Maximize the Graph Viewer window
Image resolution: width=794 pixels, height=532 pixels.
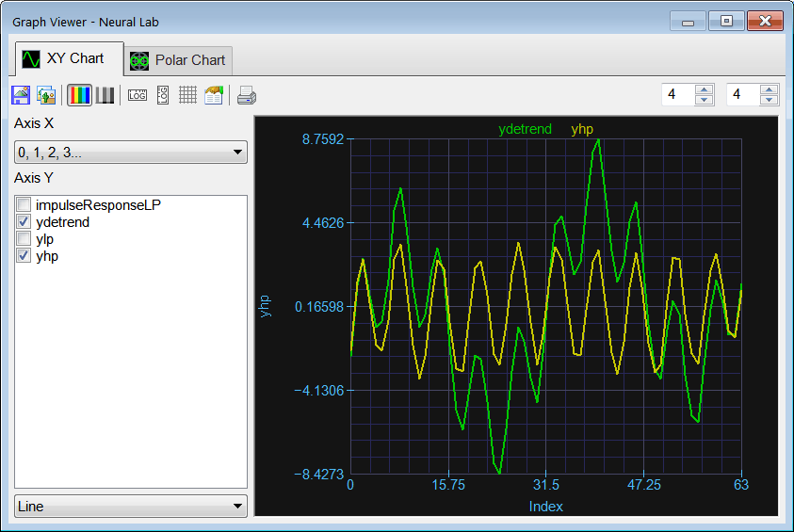(726, 22)
